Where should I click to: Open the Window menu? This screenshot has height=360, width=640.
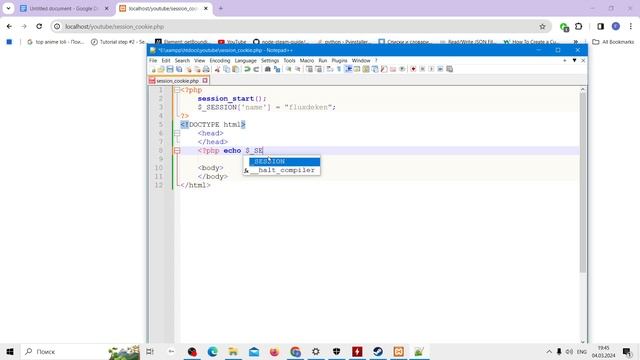(x=361, y=60)
